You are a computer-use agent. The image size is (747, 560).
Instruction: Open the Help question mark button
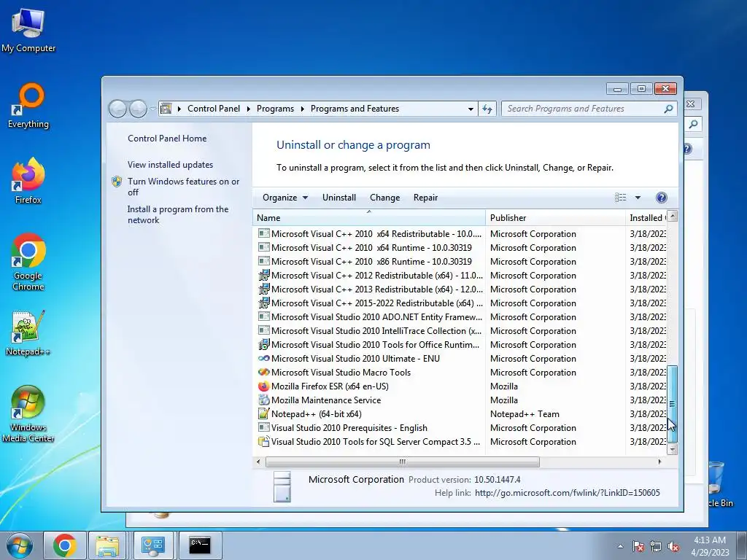[x=661, y=198]
